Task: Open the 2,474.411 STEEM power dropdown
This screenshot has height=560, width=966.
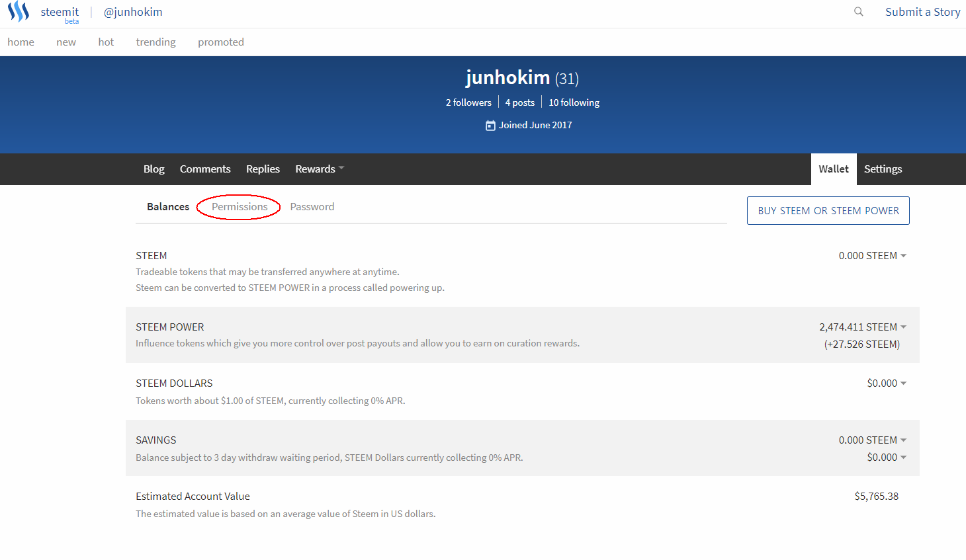Action: point(863,327)
